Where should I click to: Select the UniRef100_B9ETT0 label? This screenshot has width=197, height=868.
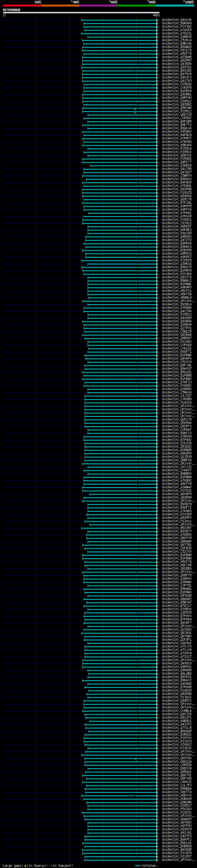pos(177,125)
